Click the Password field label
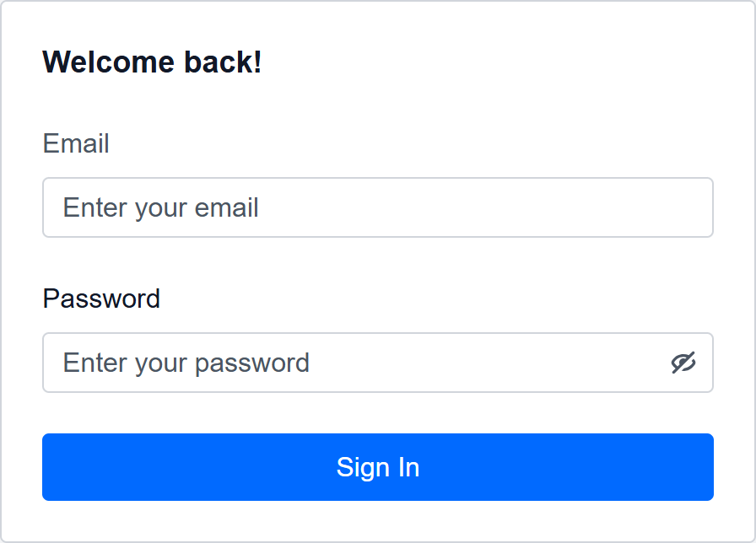 click(x=101, y=298)
